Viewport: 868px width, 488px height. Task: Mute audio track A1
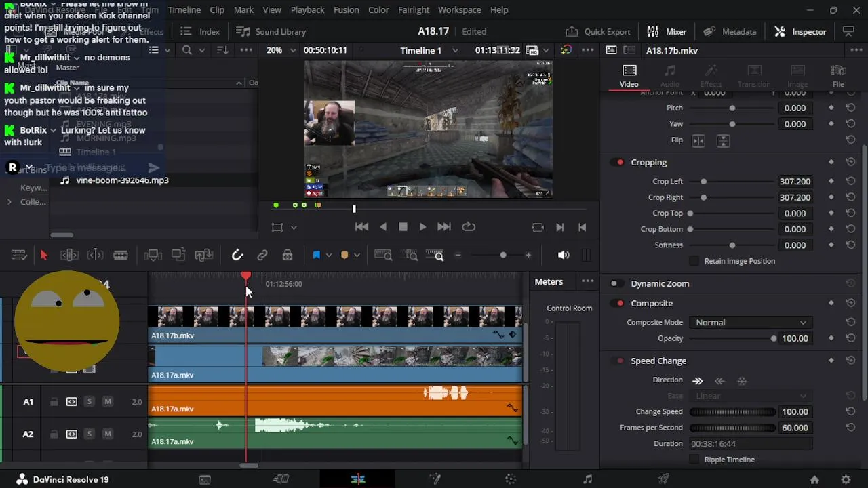tap(107, 402)
